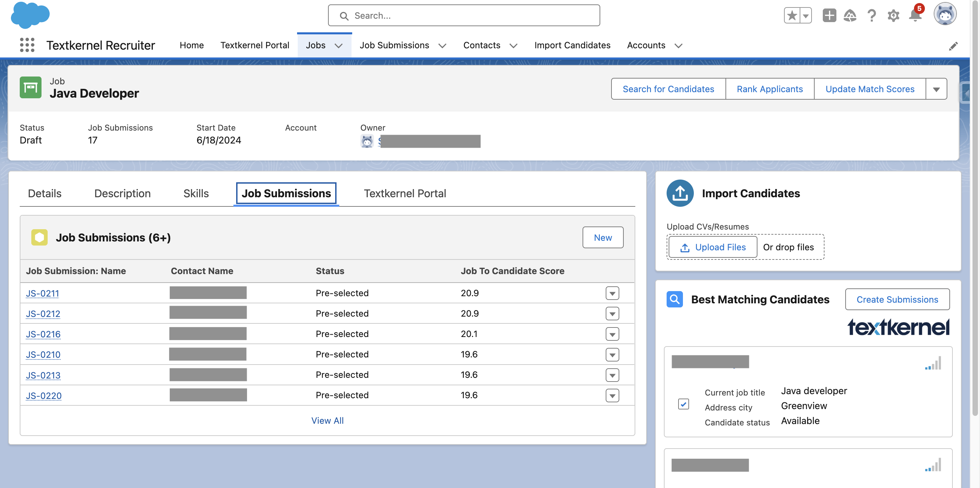Image resolution: width=980 pixels, height=488 pixels.
Task: Open job submission JS-0216 link
Action: click(x=43, y=334)
